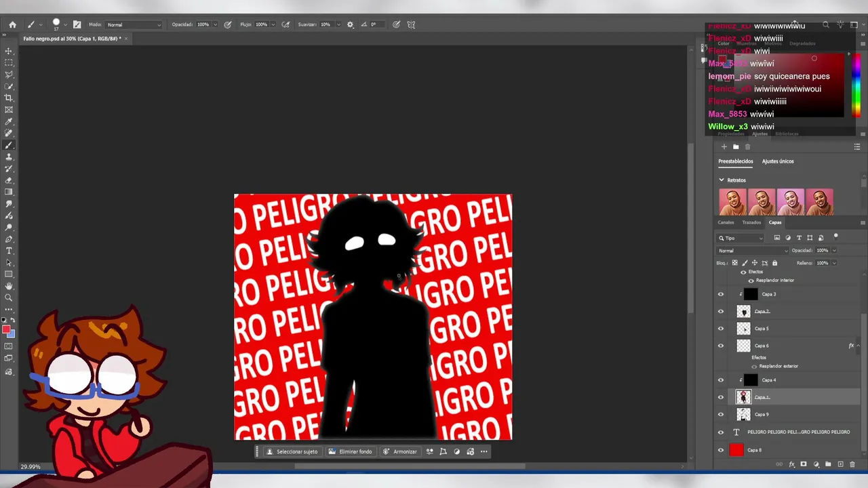The image size is (868, 488).
Task: Lock all for the layer
Action: pyautogui.click(x=775, y=263)
